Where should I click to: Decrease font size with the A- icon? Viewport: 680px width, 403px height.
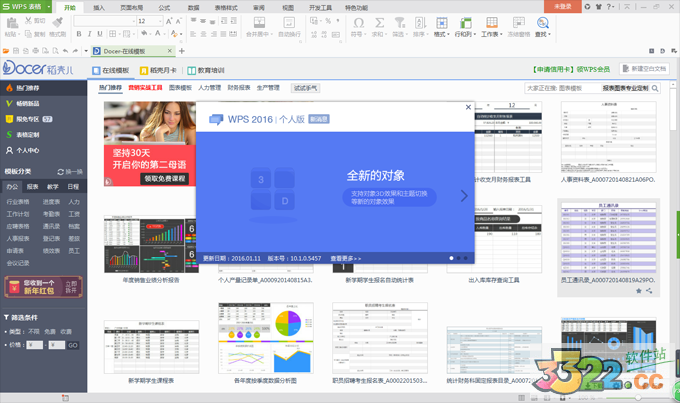[x=179, y=21]
